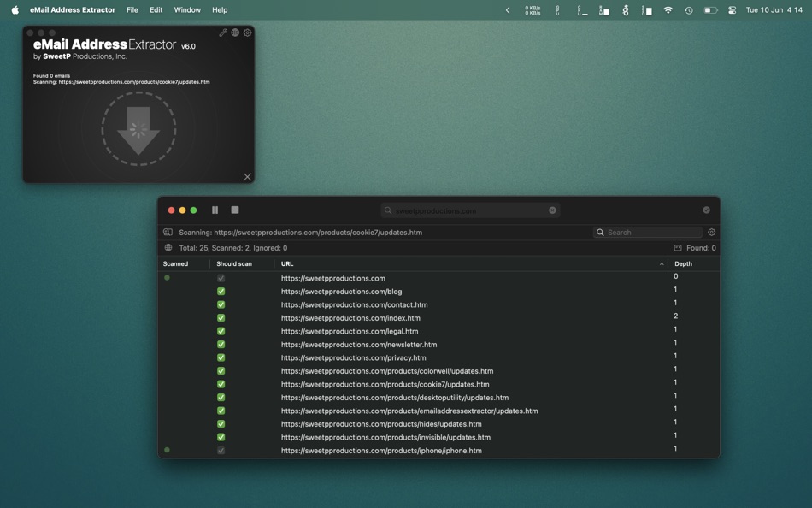
Task: Open gear settings next to Search field
Action: tap(711, 233)
